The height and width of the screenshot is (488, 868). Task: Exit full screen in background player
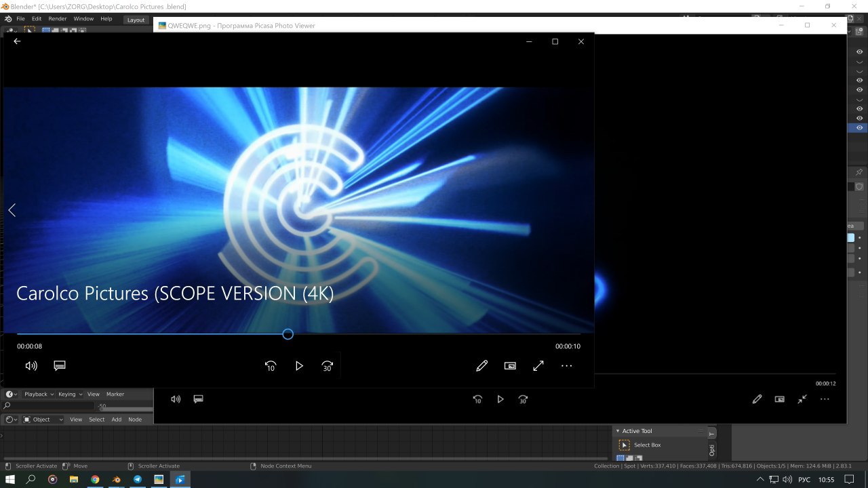click(x=802, y=399)
